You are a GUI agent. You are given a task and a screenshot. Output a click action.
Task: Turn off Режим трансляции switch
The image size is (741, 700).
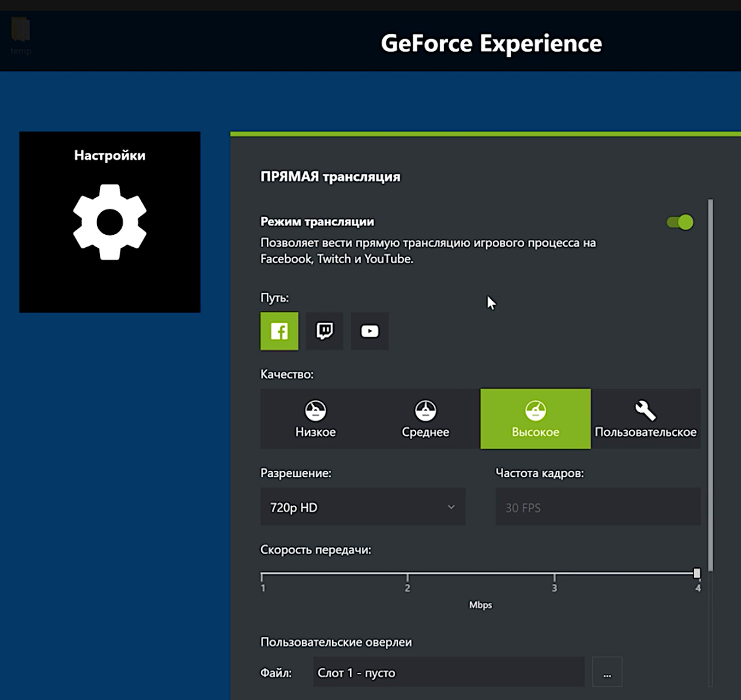point(680,222)
